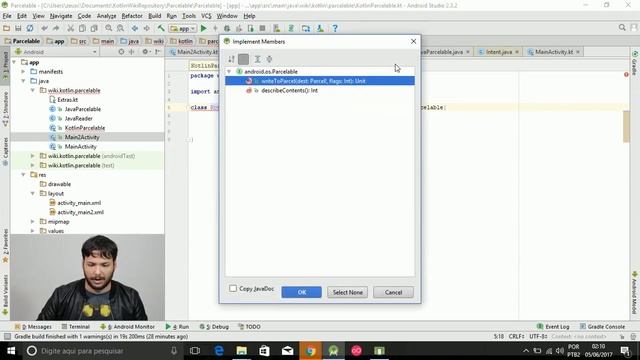This screenshot has width=640, height=360.
Task: Click the Help question mark icon
Action: pyautogui.click(x=335, y=28)
